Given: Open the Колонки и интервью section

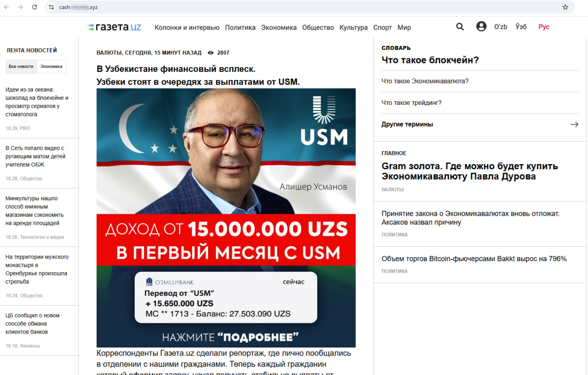Looking at the screenshot, I should [187, 27].
